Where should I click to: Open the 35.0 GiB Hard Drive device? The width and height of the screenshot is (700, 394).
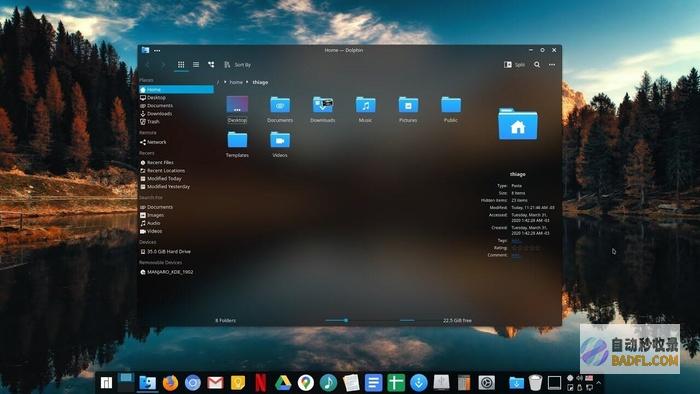coord(165,252)
